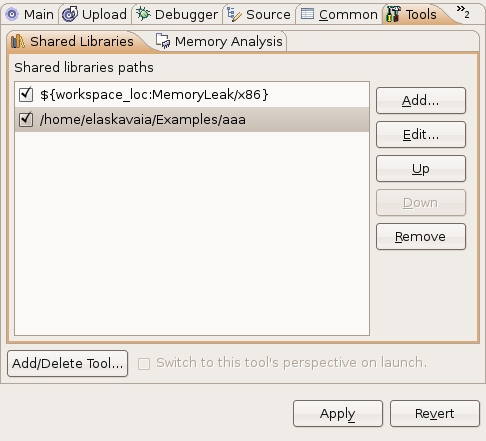Click the Edit... button
This screenshot has height=441, width=486.
pyautogui.click(x=421, y=135)
